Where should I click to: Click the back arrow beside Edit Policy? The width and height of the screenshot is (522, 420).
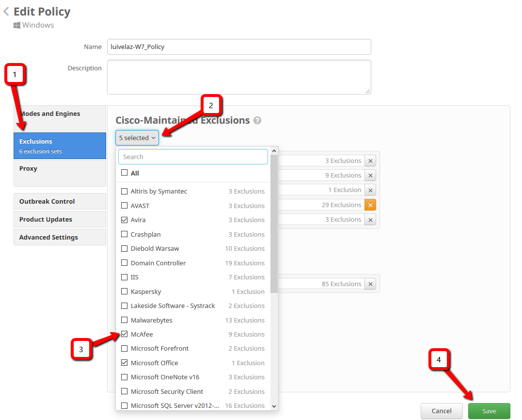pyautogui.click(x=6, y=12)
